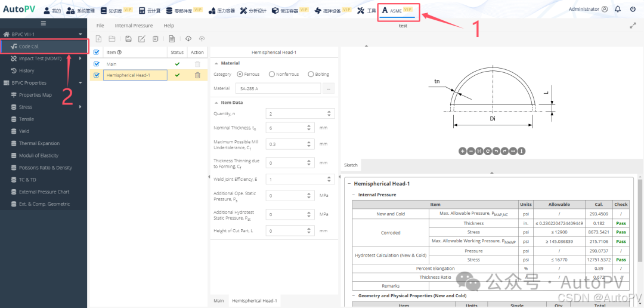This screenshot has height=308, width=644.
Task: Collapse the BPVC Properties sidebar group
Action: (x=80, y=82)
